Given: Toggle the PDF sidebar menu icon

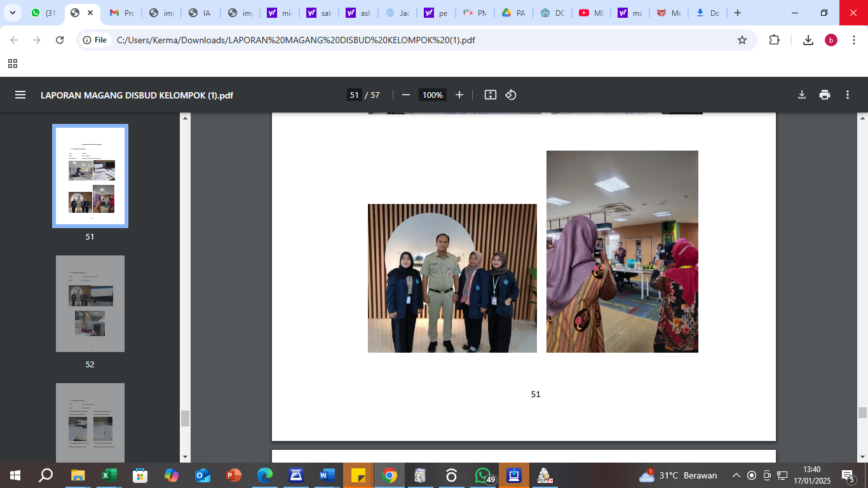Looking at the screenshot, I should (20, 95).
